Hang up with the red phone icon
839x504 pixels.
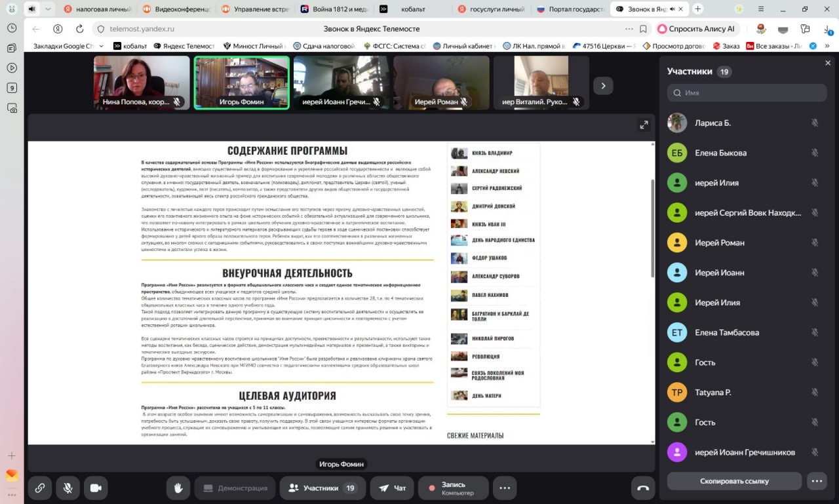643,488
